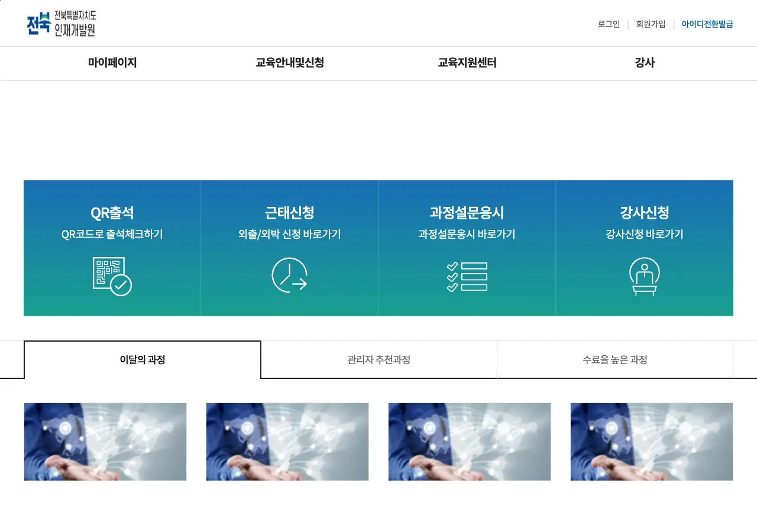This screenshot has width=757, height=532.
Task: Click the 회원가입 link
Action: [x=651, y=24]
